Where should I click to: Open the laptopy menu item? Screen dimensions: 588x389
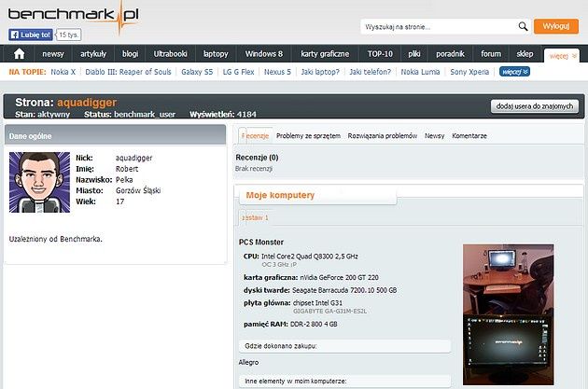(x=216, y=54)
